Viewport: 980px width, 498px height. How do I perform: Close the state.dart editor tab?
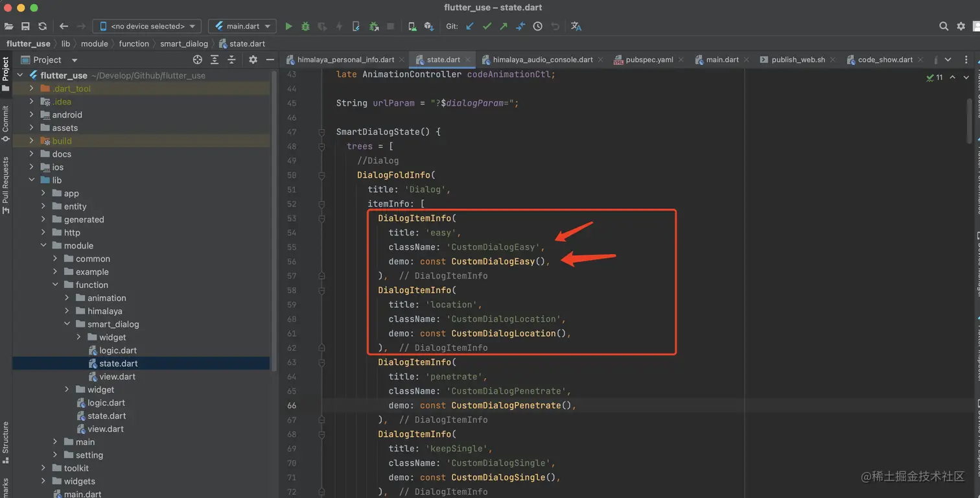469,60
